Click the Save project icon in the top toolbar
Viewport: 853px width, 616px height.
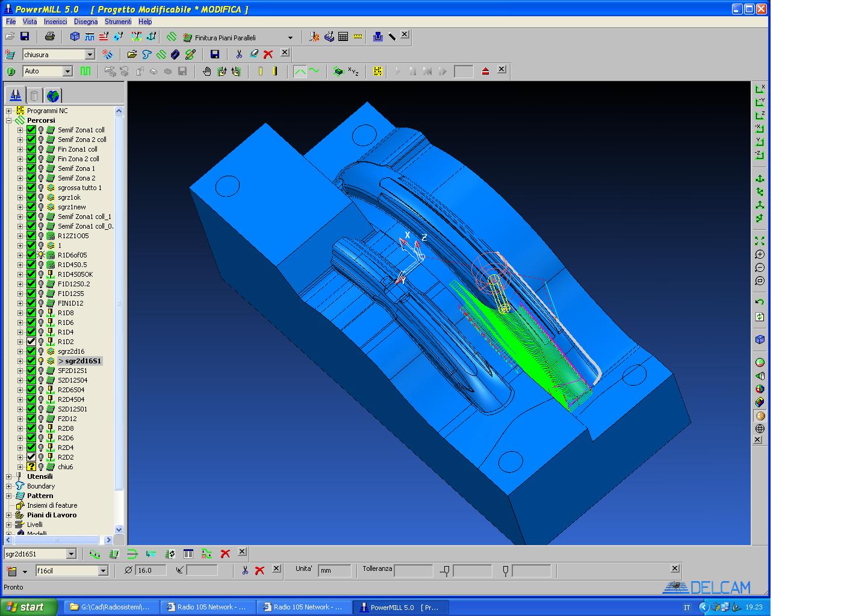pos(25,37)
